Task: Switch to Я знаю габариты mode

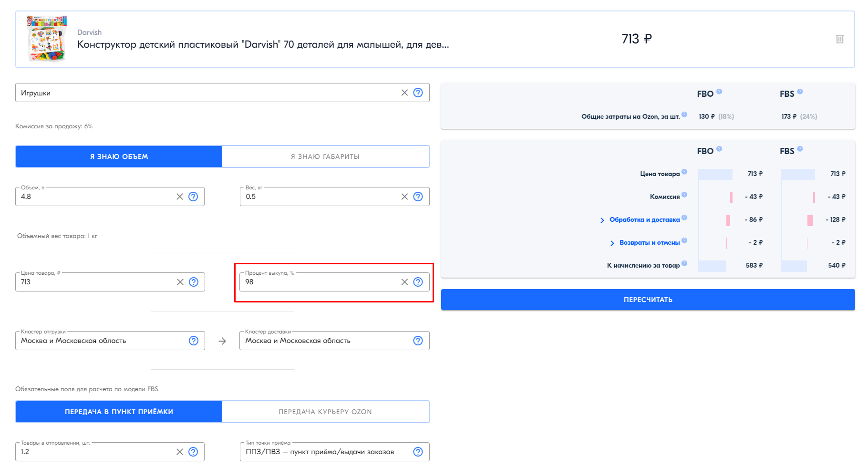Action: (325, 156)
